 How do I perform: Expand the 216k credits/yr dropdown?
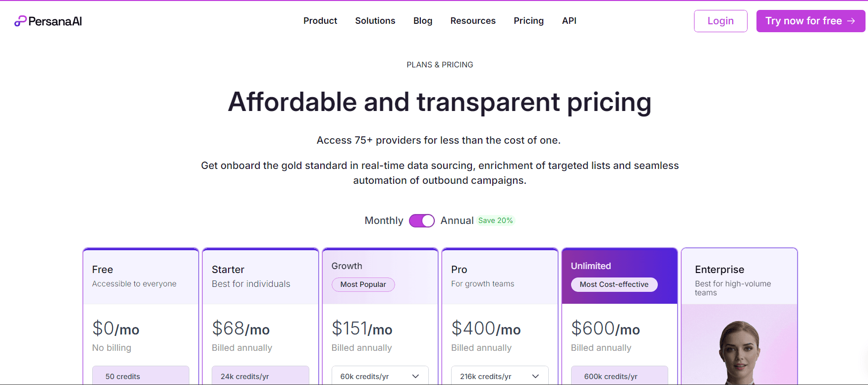500,376
